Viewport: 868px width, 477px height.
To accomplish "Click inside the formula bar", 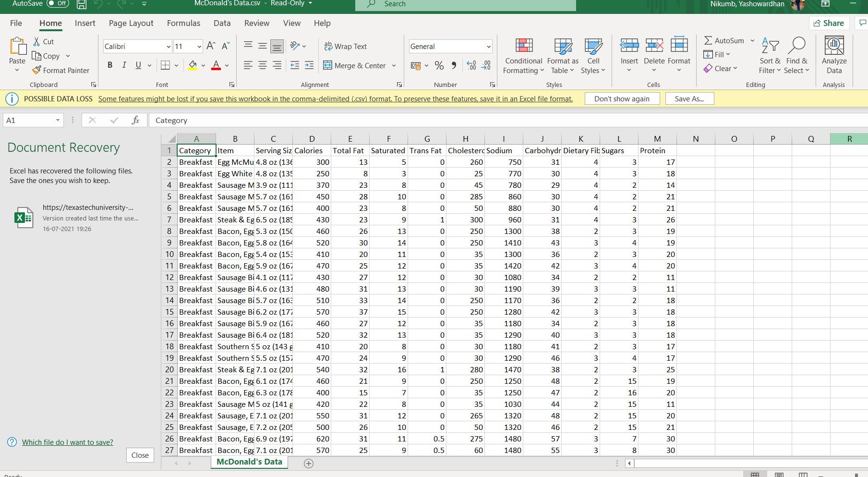I will 336,120.
